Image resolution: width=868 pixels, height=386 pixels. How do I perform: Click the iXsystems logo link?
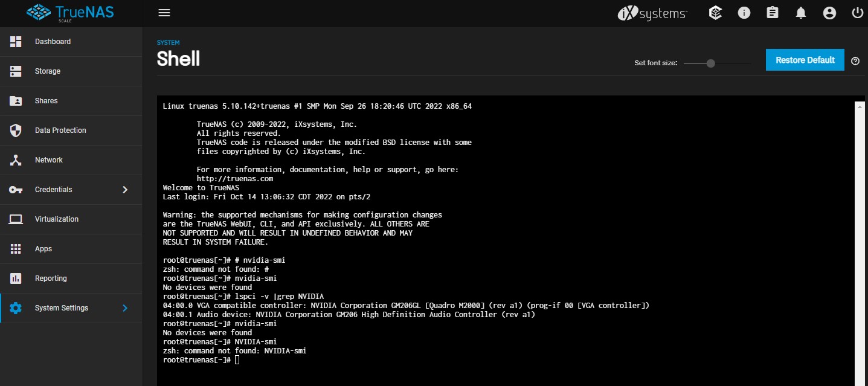coord(652,13)
